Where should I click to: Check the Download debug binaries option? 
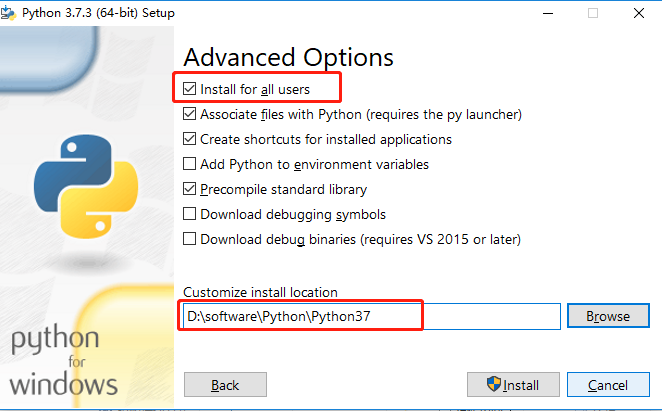[x=190, y=239]
